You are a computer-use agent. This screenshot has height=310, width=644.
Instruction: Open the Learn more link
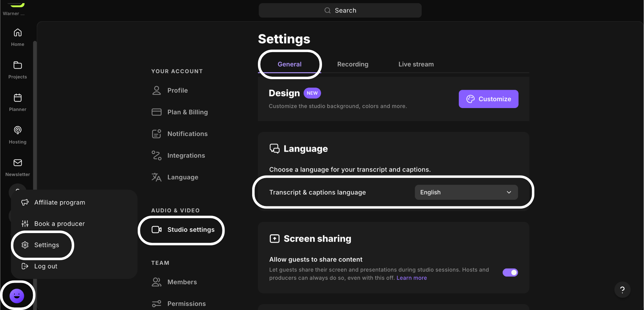[x=412, y=278]
